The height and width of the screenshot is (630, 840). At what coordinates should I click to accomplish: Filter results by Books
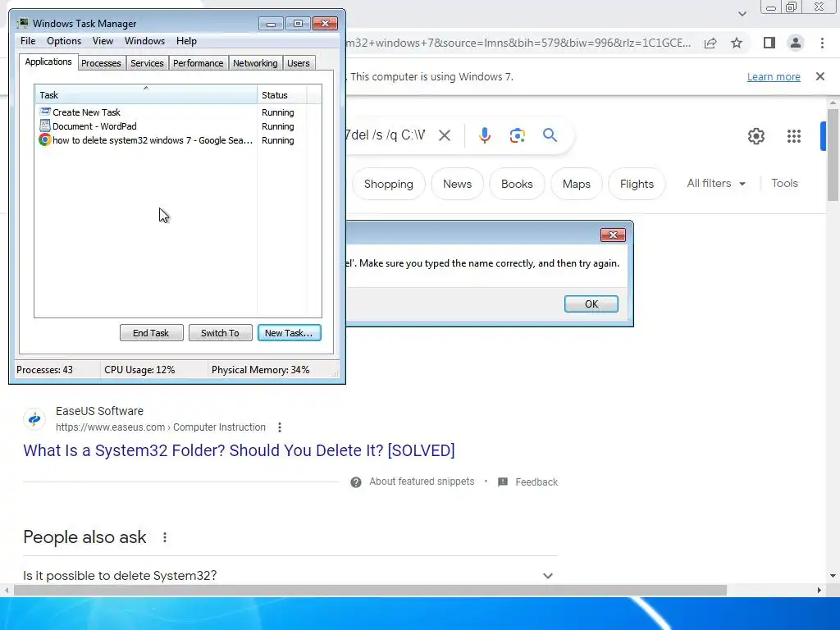click(x=517, y=184)
